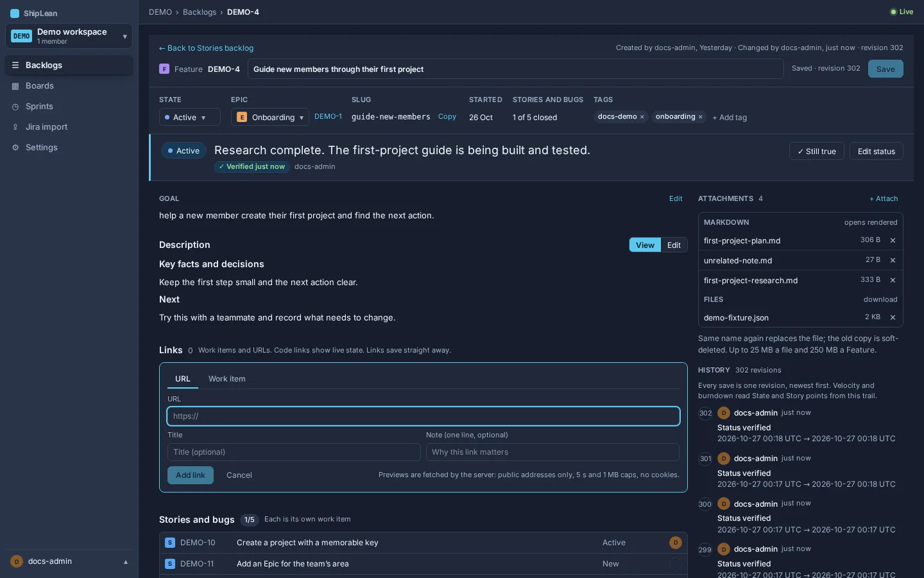The image size is (924, 578).
Task: Open the DEMO-1 epic link
Action: point(328,117)
